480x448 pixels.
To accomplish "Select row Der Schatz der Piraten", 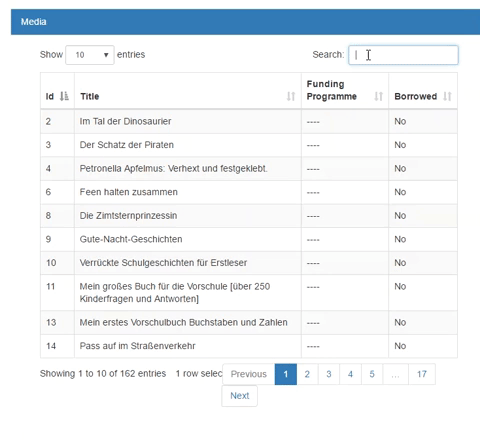I will tap(249, 145).
